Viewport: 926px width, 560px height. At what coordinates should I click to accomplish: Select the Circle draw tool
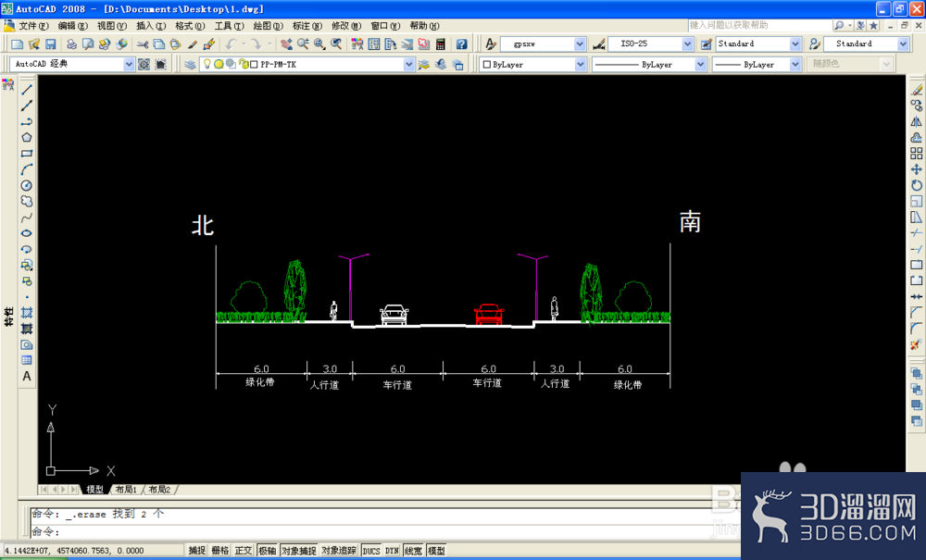[x=27, y=185]
